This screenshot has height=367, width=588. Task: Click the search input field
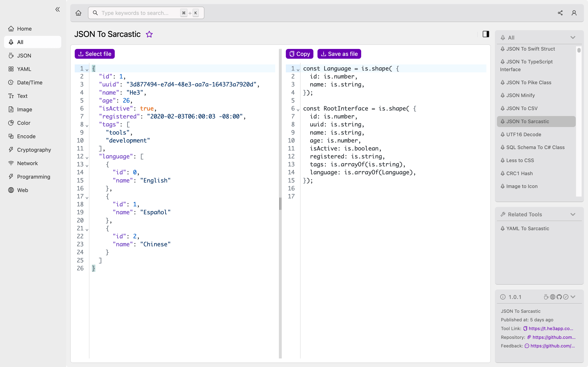[146, 13]
